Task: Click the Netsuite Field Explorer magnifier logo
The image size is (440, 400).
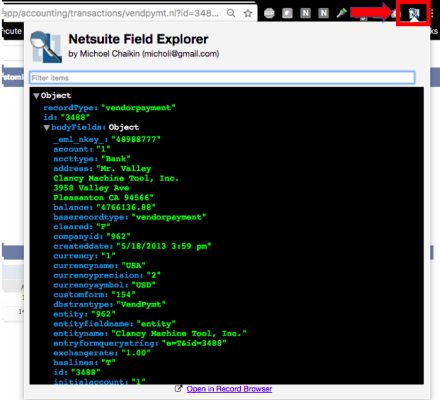Action: point(46,46)
